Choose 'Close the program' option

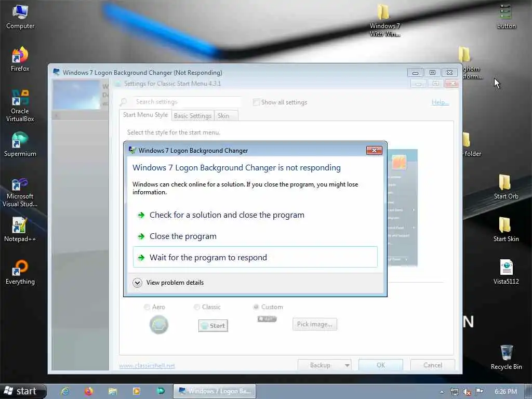coord(255,236)
